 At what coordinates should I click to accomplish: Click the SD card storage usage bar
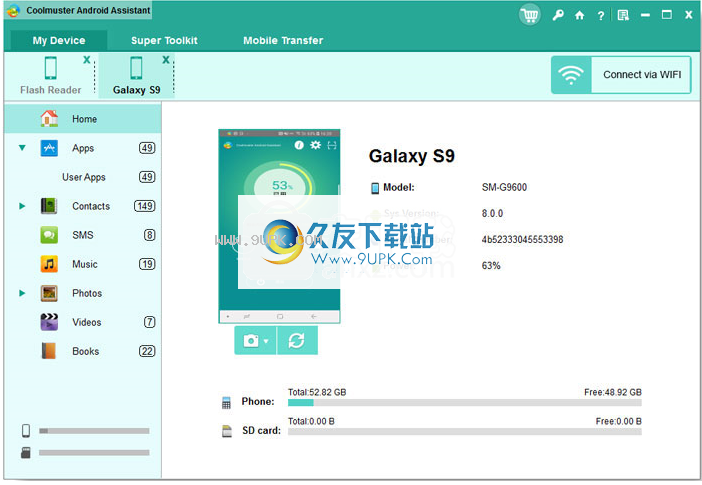point(464,432)
